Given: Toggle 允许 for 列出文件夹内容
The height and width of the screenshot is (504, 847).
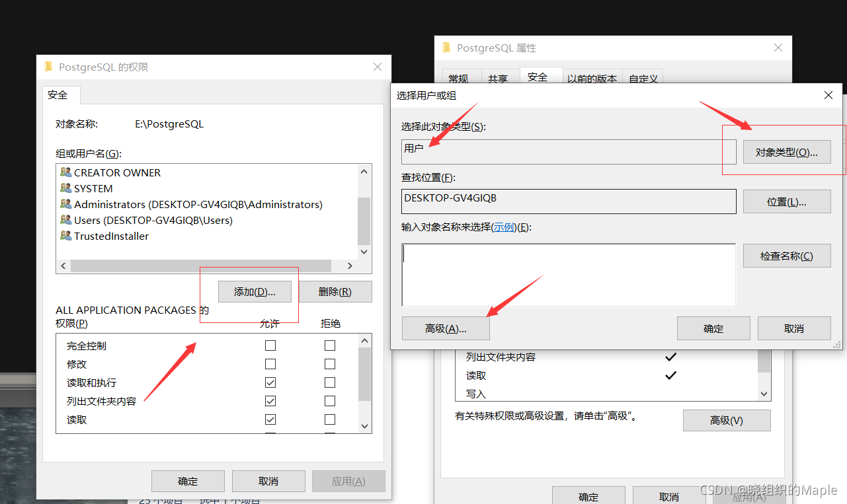Looking at the screenshot, I should pos(270,401).
